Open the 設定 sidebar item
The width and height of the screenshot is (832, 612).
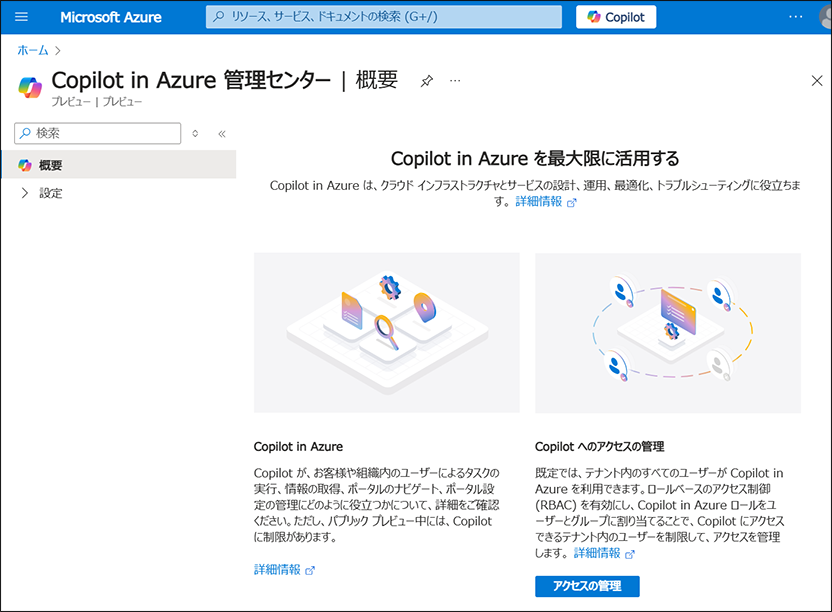tap(50, 193)
